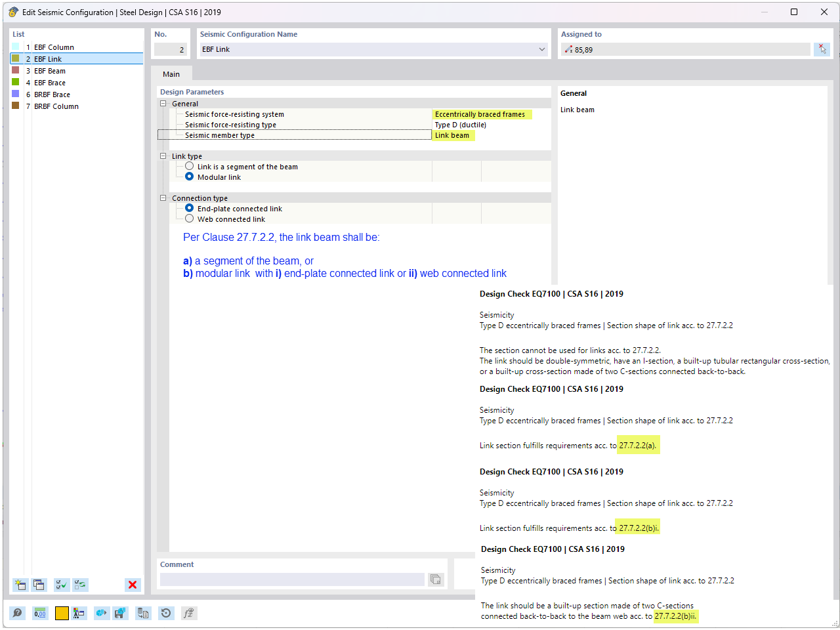Minimize the Edit Seismic Configuration window

[764, 12]
